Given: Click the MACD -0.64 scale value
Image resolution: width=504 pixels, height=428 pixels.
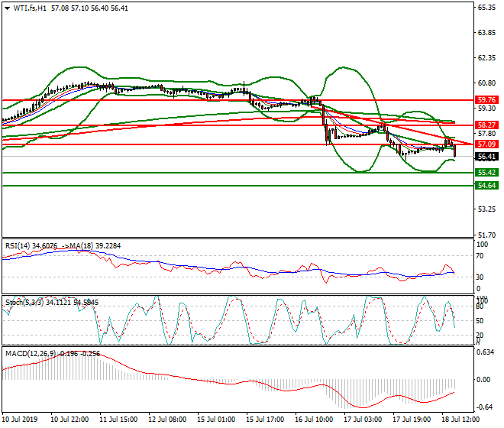Looking at the screenshot, I should click(x=484, y=407).
